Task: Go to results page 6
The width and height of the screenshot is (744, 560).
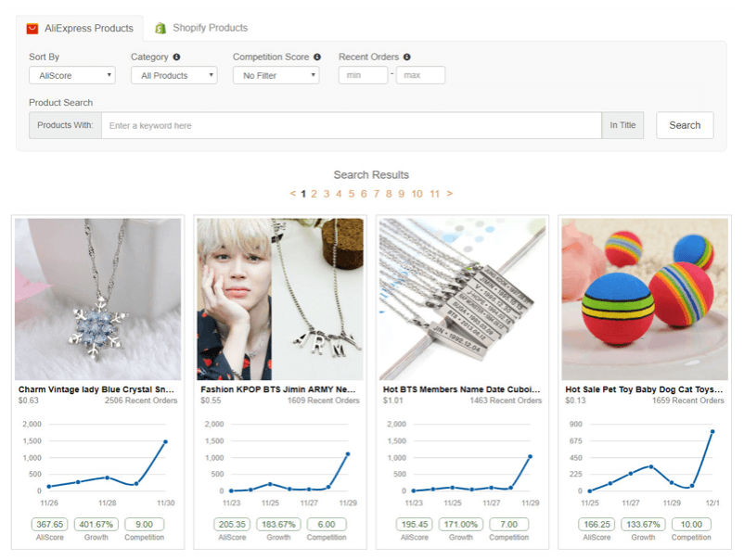Action: 364,194
